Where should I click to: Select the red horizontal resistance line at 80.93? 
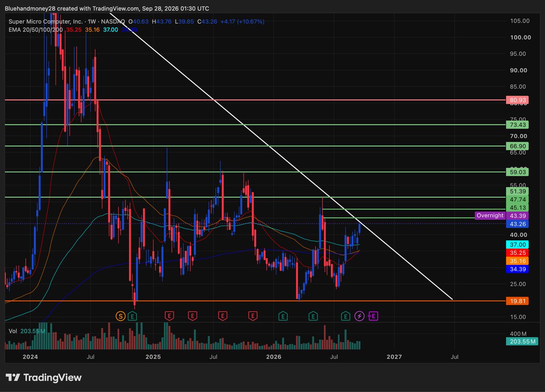[254, 100]
